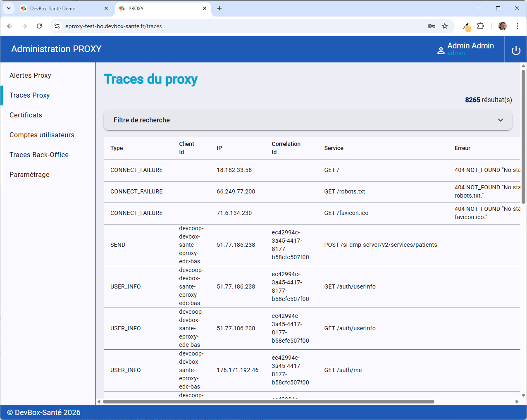Viewport: 527px width, 420px height.
Task: Open the tab search dropdown arrow
Action: 8,8
